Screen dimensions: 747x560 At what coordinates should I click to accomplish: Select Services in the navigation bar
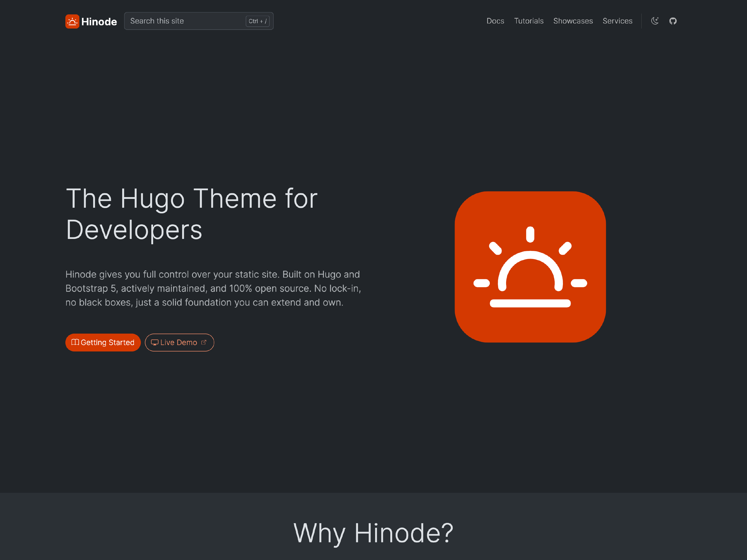(x=617, y=21)
